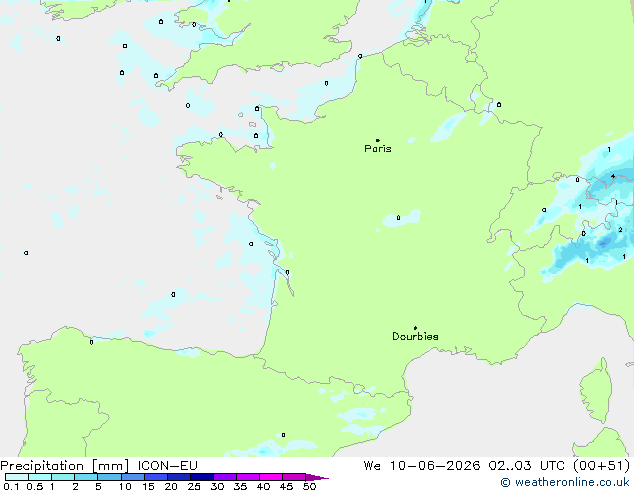Click the legend scale value 0.1
This screenshot has width=634, height=490.
(x=11, y=486)
